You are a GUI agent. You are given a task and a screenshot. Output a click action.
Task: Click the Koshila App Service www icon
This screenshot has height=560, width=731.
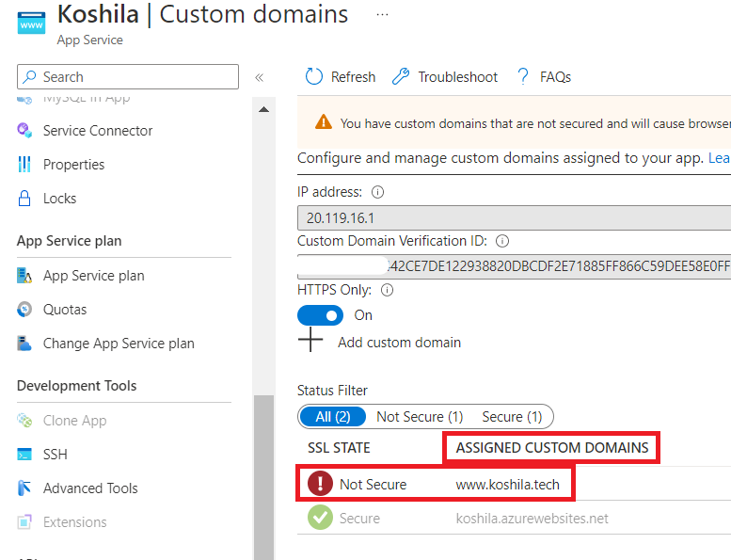pos(31,23)
